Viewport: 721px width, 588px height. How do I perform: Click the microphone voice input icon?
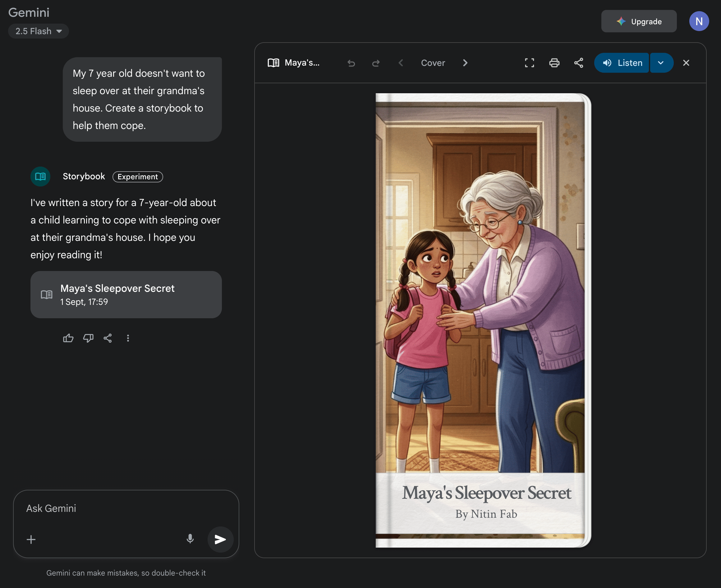[190, 539]
